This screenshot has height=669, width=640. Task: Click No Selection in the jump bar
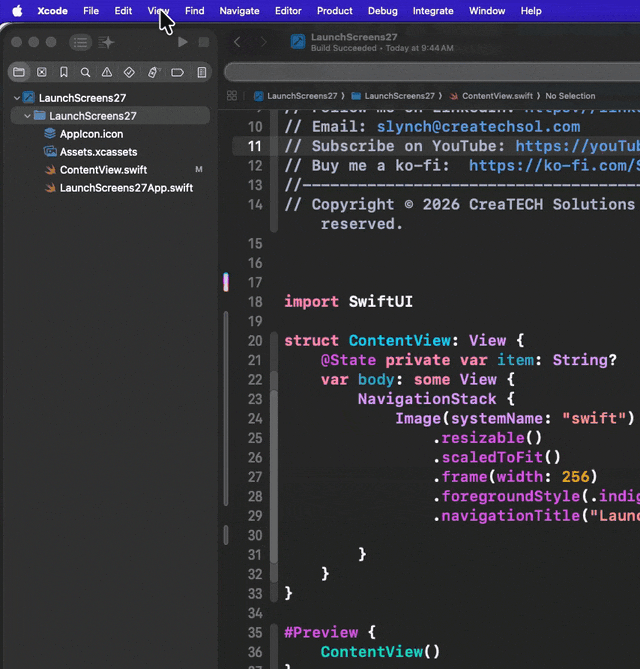click(570, 96)
